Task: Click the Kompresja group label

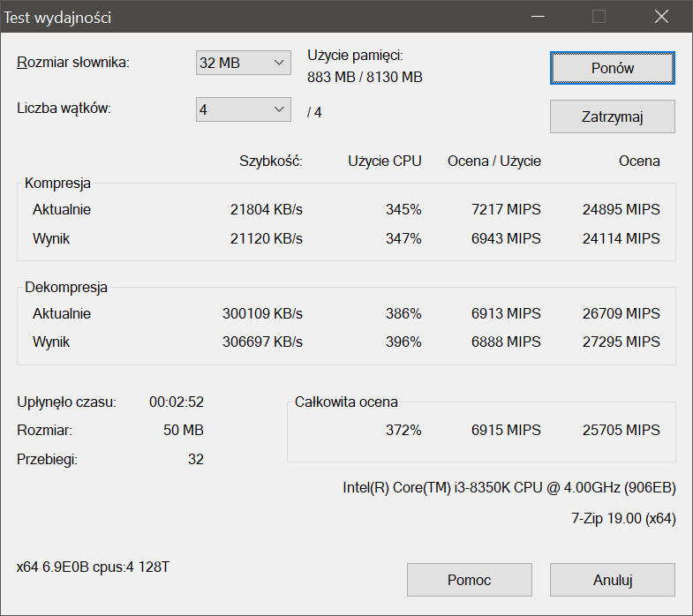Action: point(57,183)
